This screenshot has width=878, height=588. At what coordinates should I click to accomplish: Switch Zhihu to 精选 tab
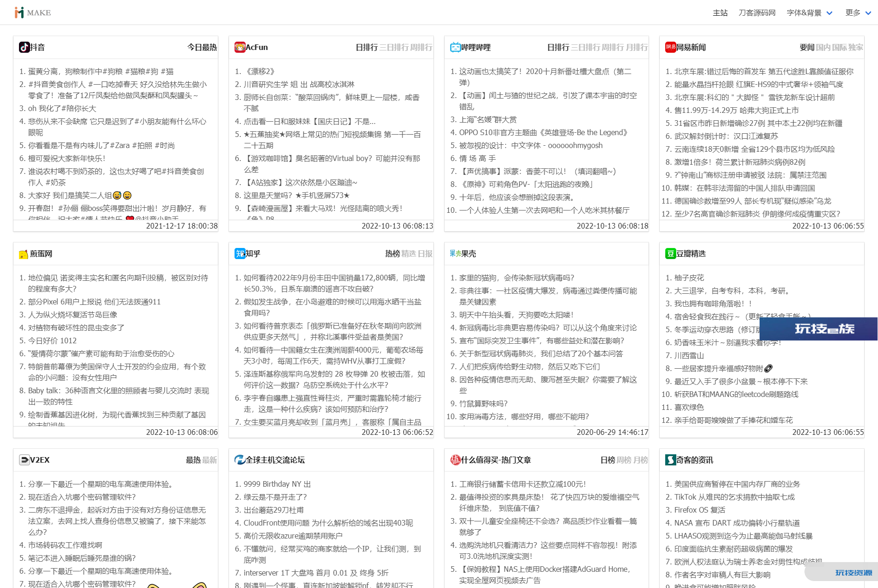pos(409,254)
